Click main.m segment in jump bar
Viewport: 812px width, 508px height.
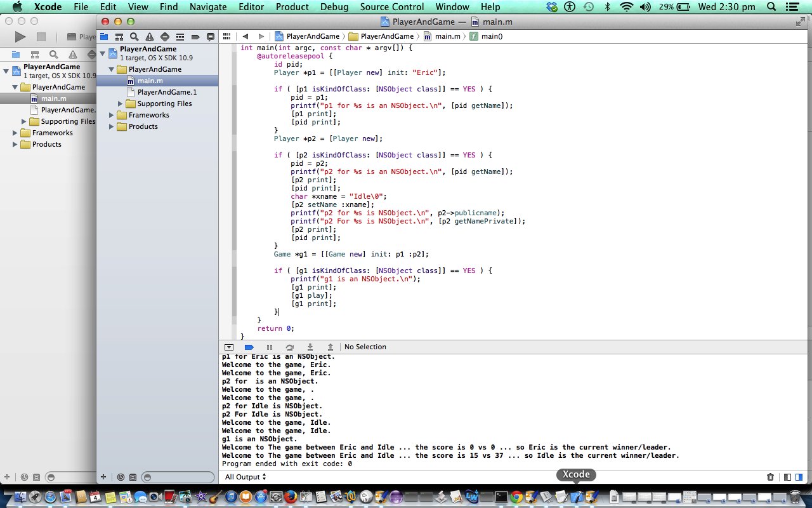(442, 37)
